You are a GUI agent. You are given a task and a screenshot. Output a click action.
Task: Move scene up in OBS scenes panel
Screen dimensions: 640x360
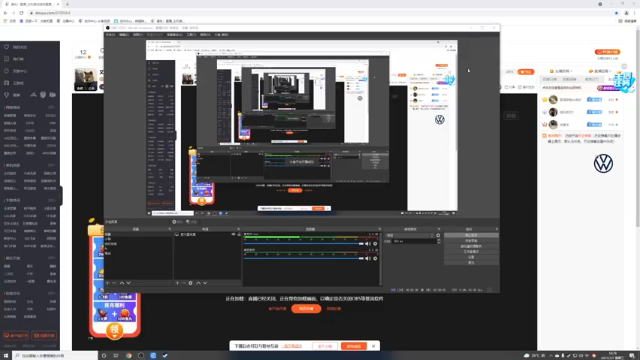click(x=122, y=283)
